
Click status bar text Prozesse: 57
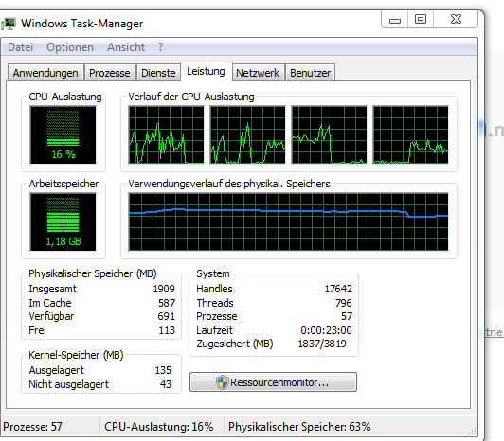(x=32, y=427)
